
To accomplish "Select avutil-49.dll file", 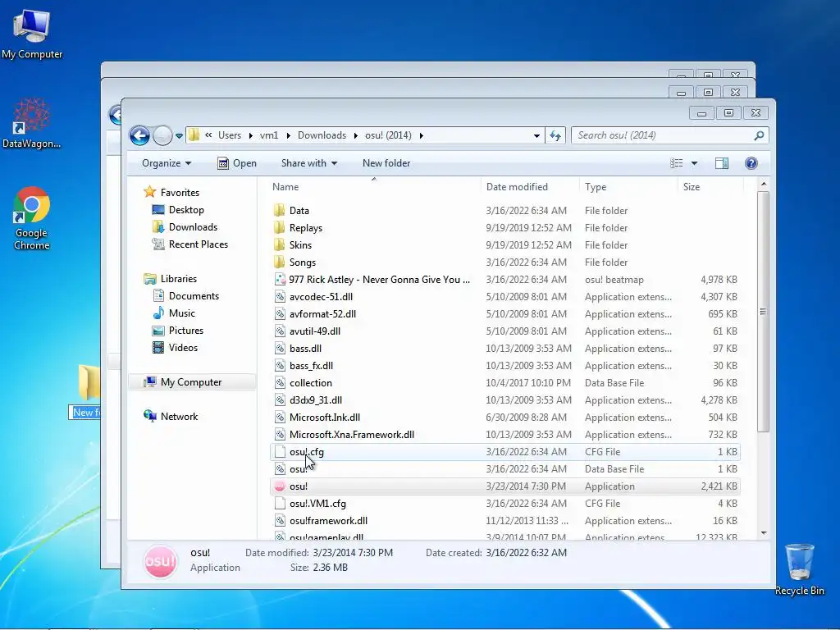I will (315, 331).
